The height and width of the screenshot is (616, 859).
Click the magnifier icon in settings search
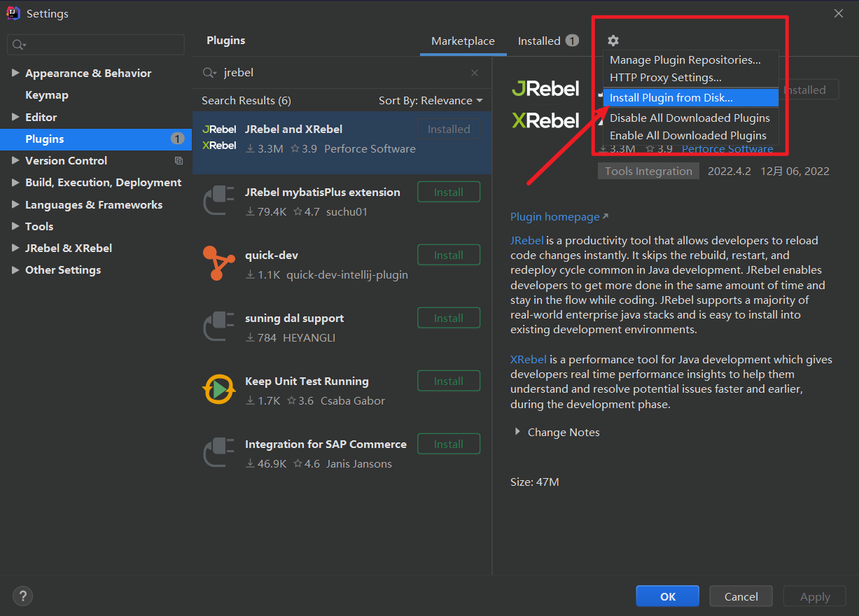point(18,44)
